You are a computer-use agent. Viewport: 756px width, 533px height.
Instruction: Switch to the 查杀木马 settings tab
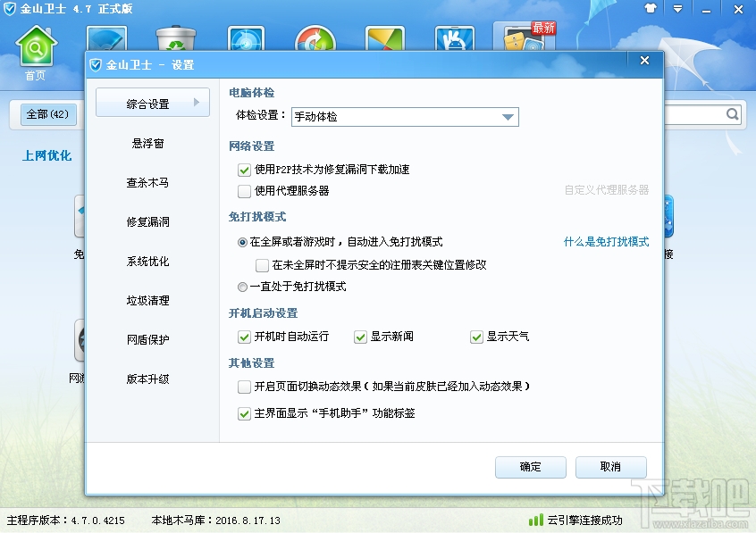pos(148,182)
